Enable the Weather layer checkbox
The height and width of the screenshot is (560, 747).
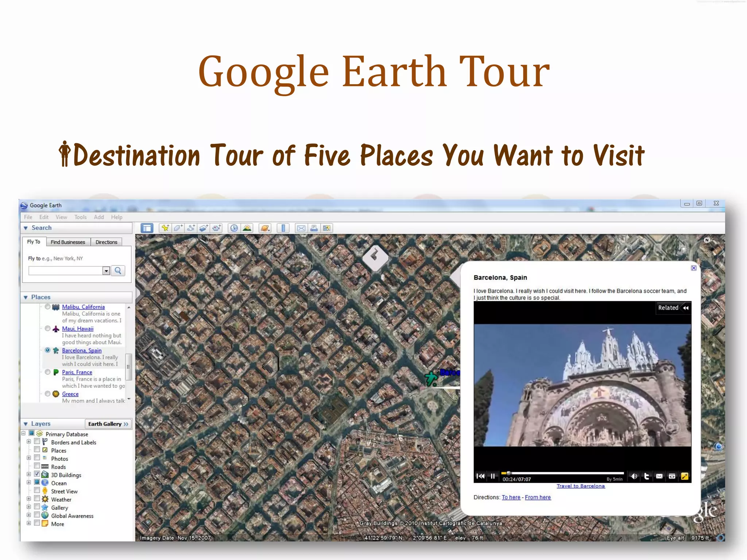coord(37,498)
